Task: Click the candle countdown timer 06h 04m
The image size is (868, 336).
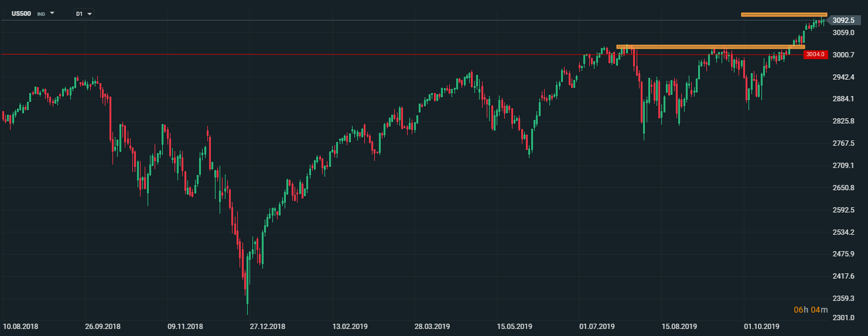Action: point(811,310)
